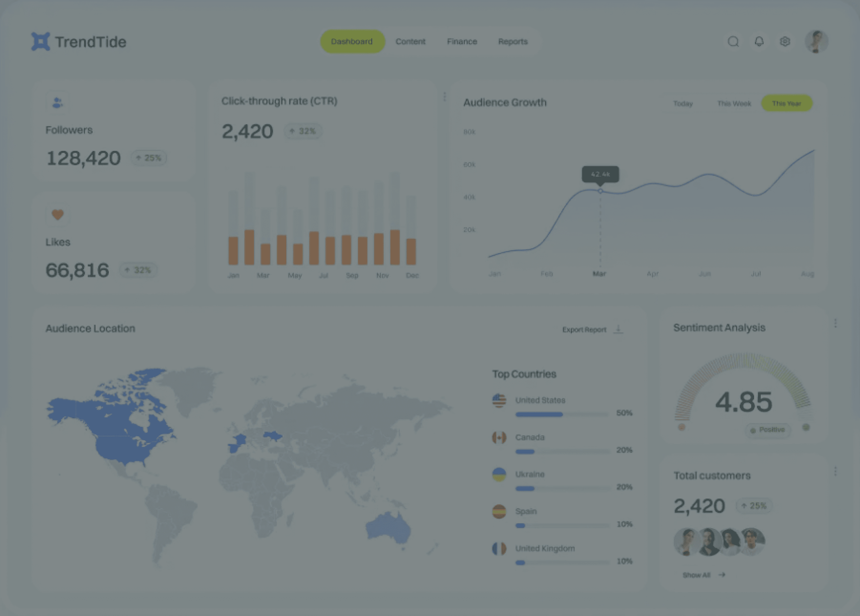Open notifications bell icon
This screenshot has height=616, width=860.
[x=759, y=41]
